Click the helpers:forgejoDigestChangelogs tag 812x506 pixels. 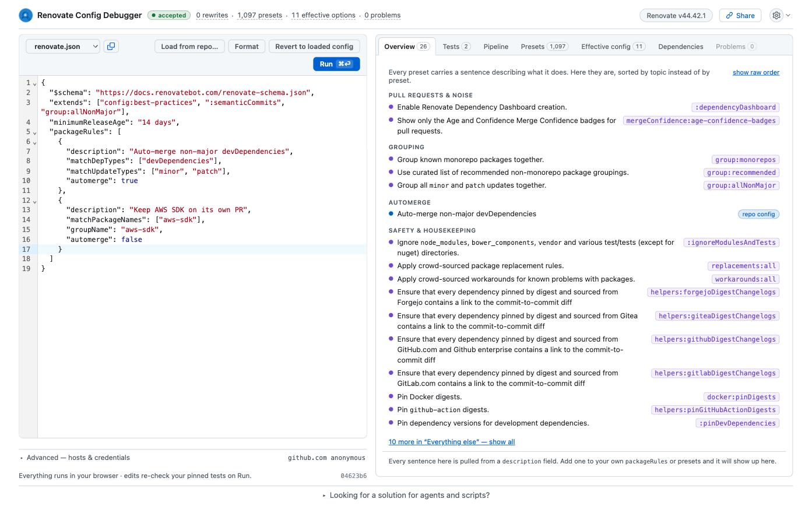click(x=713, y=292)
